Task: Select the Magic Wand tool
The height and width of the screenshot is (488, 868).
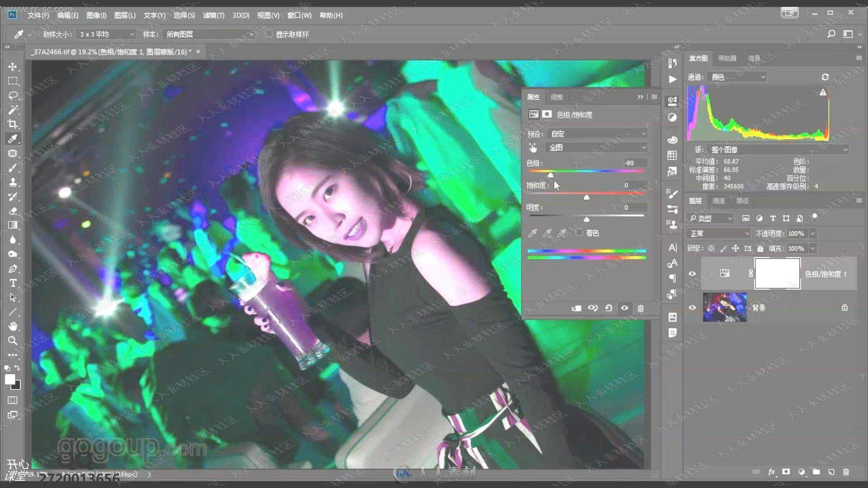Action: pos(13,110)
